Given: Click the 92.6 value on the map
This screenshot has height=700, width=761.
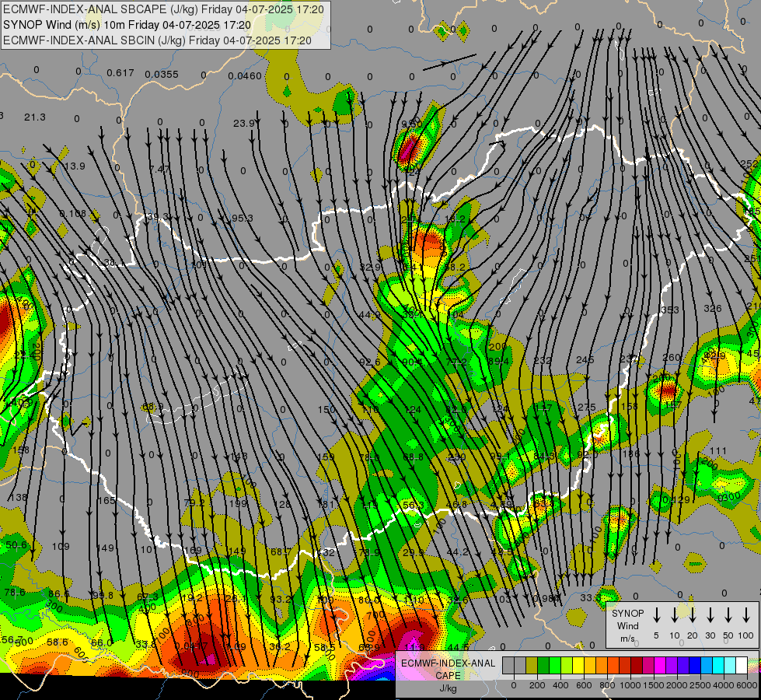Looking at the screenshot, I should point(370,362).
